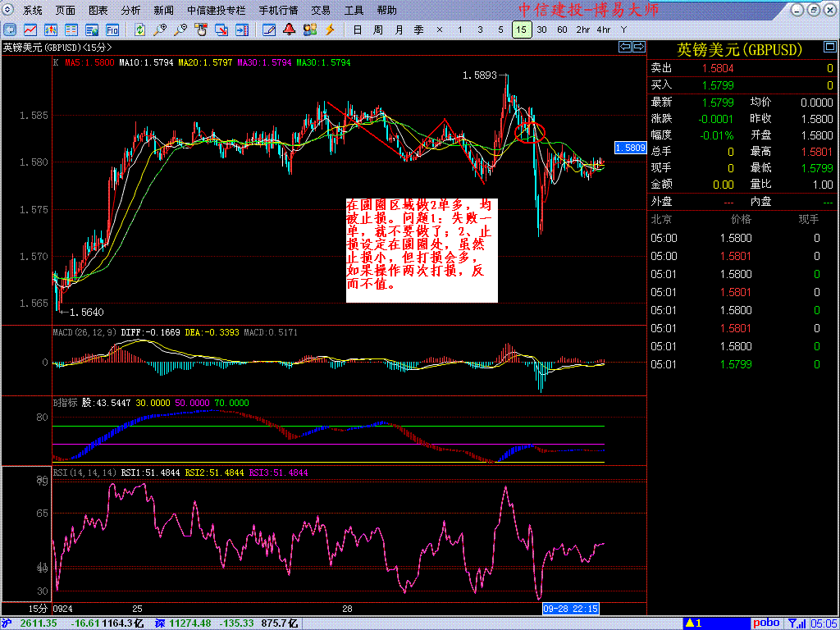This screenshot has height=630, width=840.
Task: Click the hand pointer selection icon
Action: tap(201, 30)
